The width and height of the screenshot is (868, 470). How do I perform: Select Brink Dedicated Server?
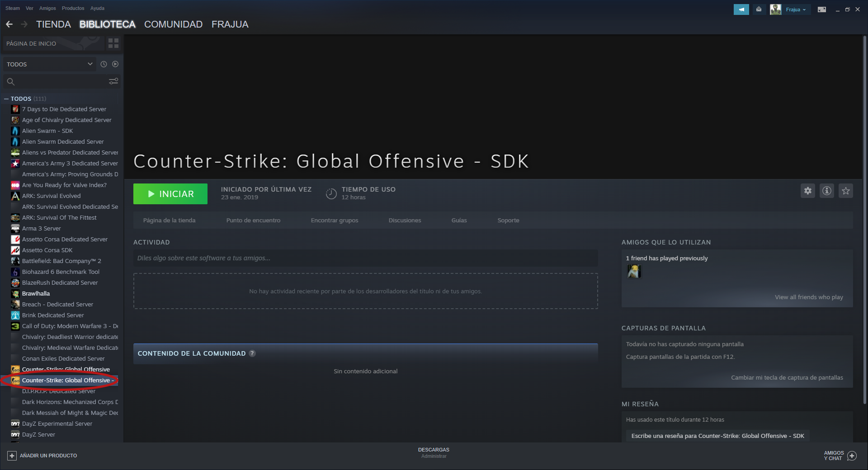click(64, 315)
